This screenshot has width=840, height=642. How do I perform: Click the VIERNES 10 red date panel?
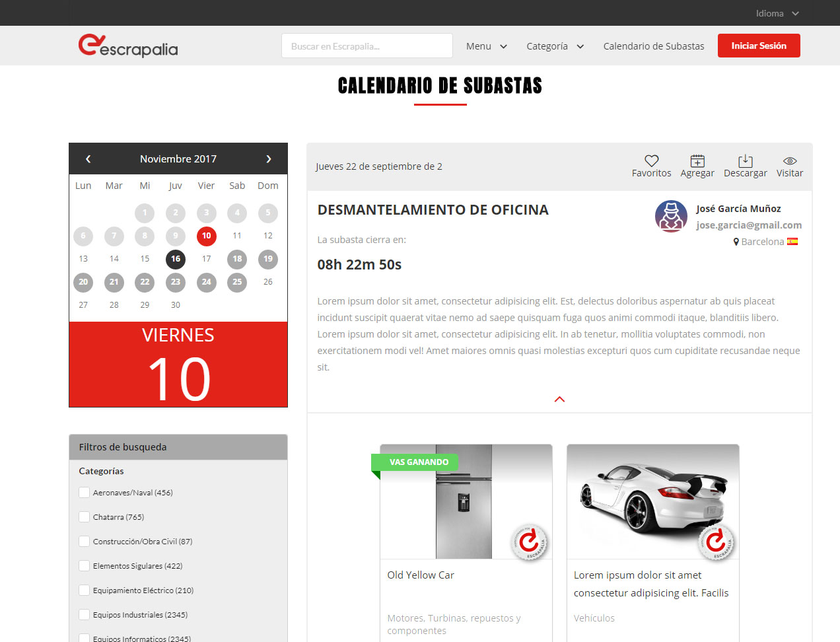pyautogui.click(x=178, y=365)
